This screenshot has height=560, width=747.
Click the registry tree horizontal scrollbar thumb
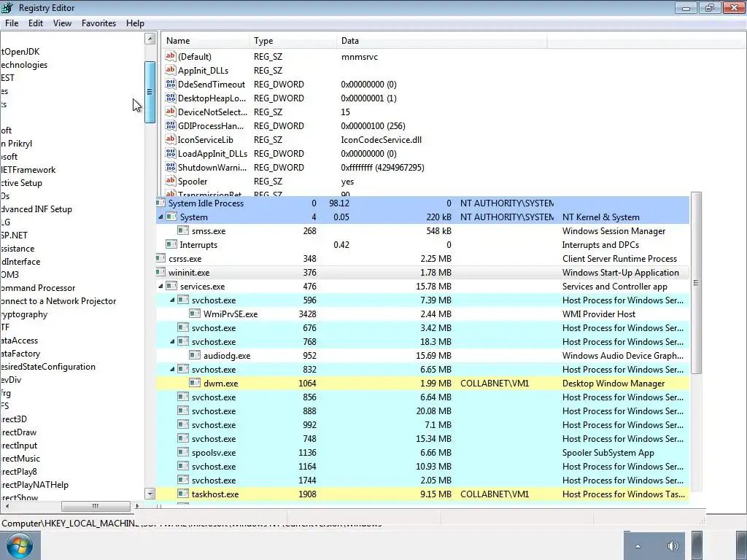click(x=96, y=506)
